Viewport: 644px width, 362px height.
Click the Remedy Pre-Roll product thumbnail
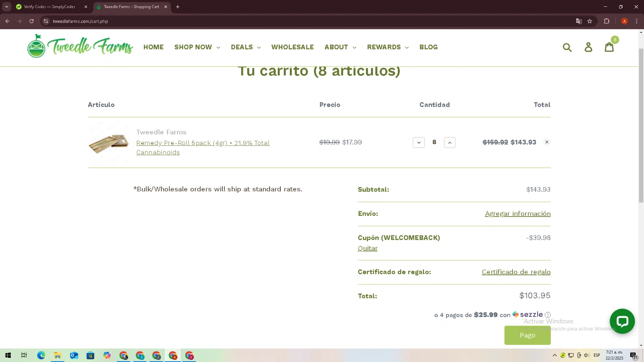(x=109, y=143)
